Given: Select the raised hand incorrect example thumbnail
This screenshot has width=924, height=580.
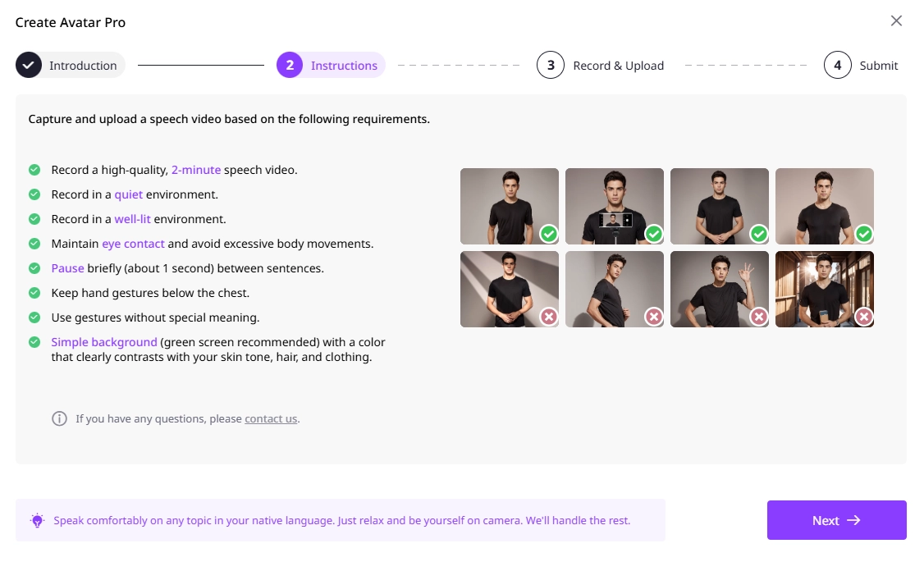Looking at the screenshot, I should point(719,289).
